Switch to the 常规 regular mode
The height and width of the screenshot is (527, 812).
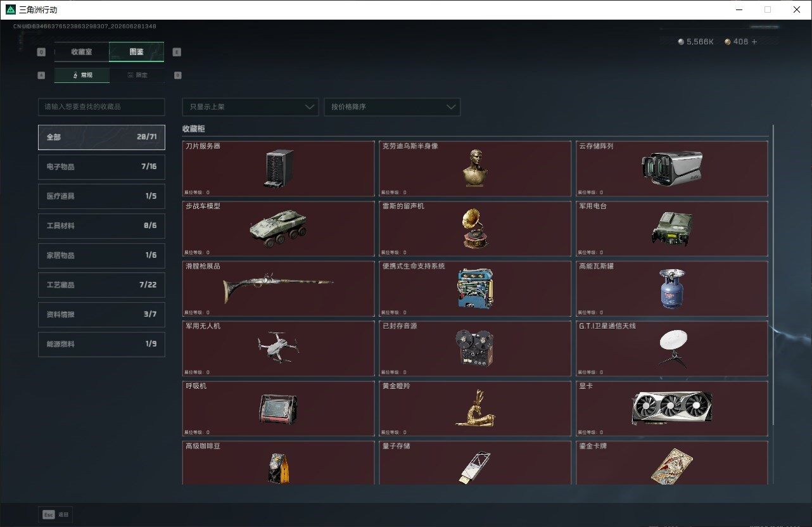[82, 75]
